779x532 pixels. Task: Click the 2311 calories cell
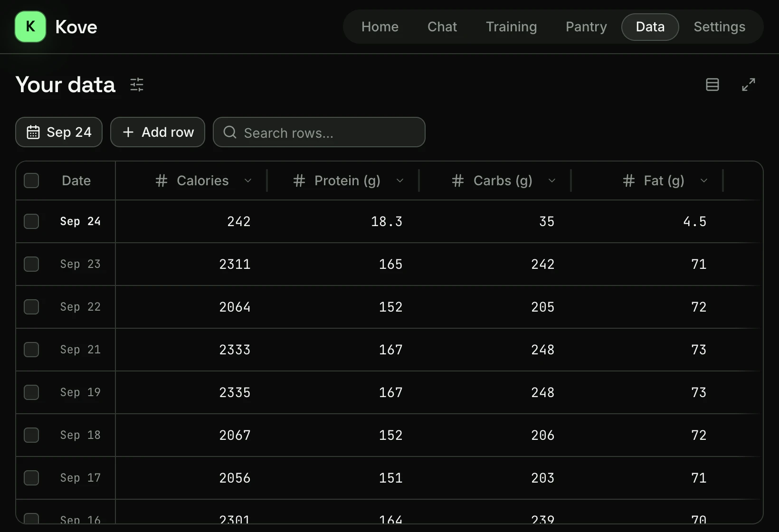pyautogui.click(x=191, y=264)
